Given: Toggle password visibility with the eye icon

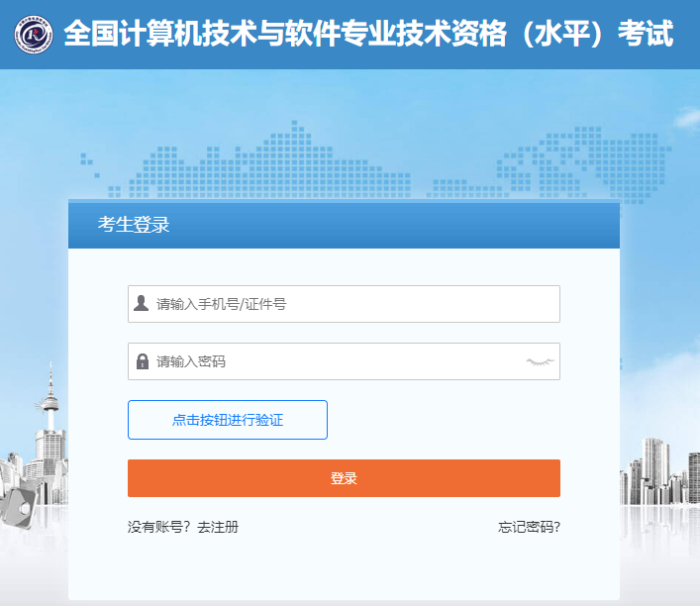Looking at the screenshot, I should coord(539,361).
